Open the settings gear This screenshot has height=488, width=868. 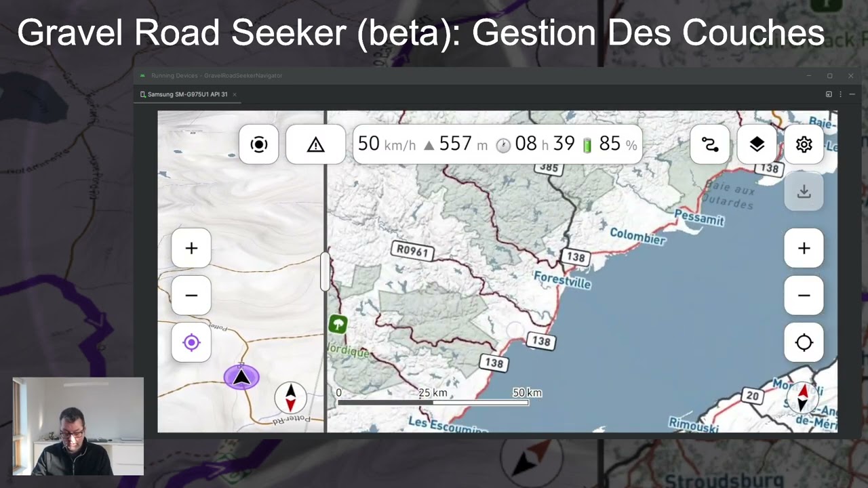804,144
